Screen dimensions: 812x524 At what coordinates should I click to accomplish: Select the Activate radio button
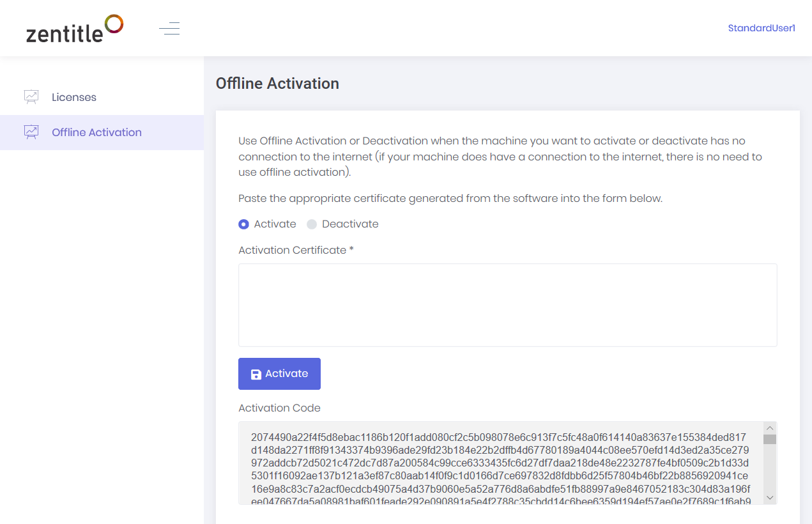(x=243, y=224)
